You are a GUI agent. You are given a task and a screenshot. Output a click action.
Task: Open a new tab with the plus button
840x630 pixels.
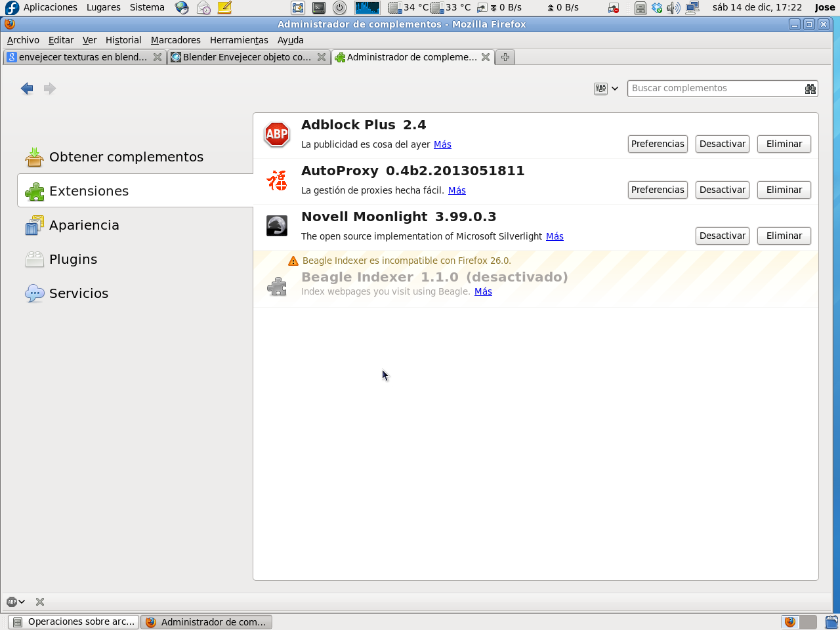(505, 57)
